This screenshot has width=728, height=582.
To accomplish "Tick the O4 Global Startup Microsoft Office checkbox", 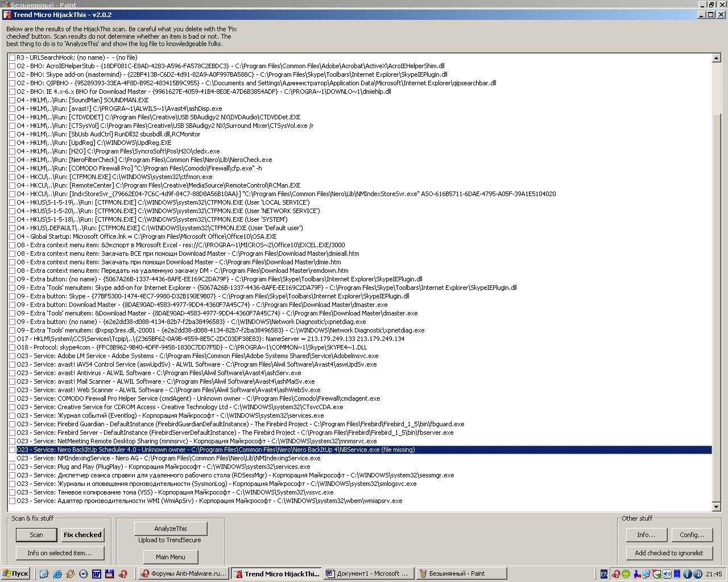I will pos(13,237).
